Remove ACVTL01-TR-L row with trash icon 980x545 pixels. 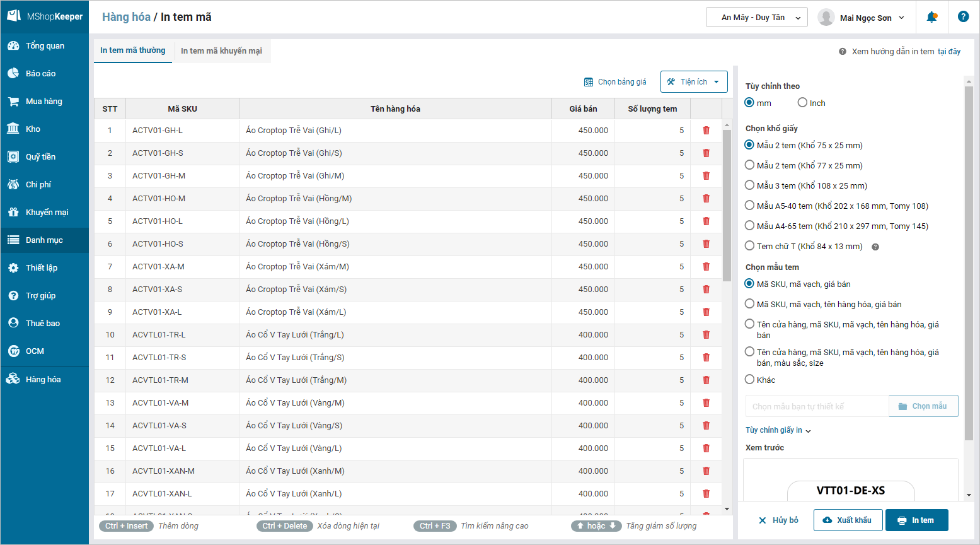pos(706,335)
